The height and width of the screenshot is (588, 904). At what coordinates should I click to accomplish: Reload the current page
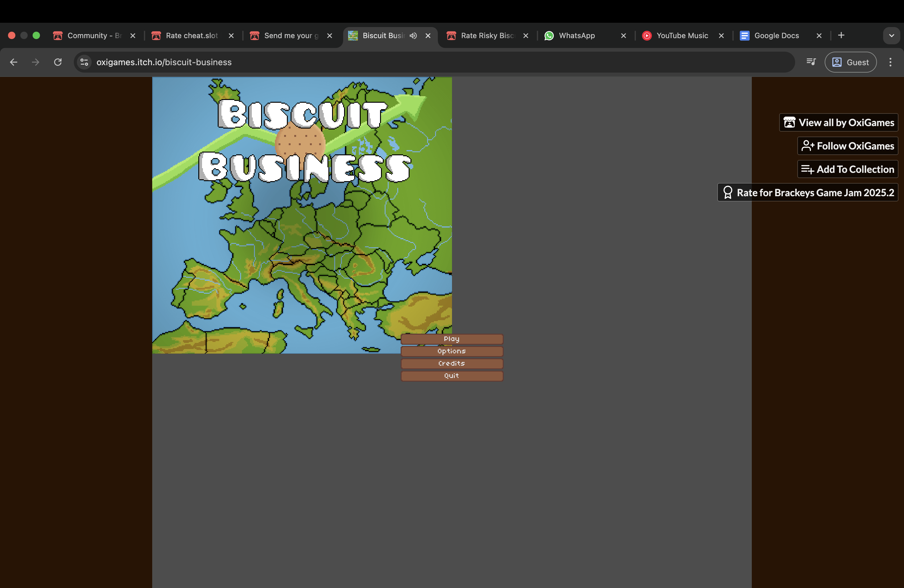point(58,62)
